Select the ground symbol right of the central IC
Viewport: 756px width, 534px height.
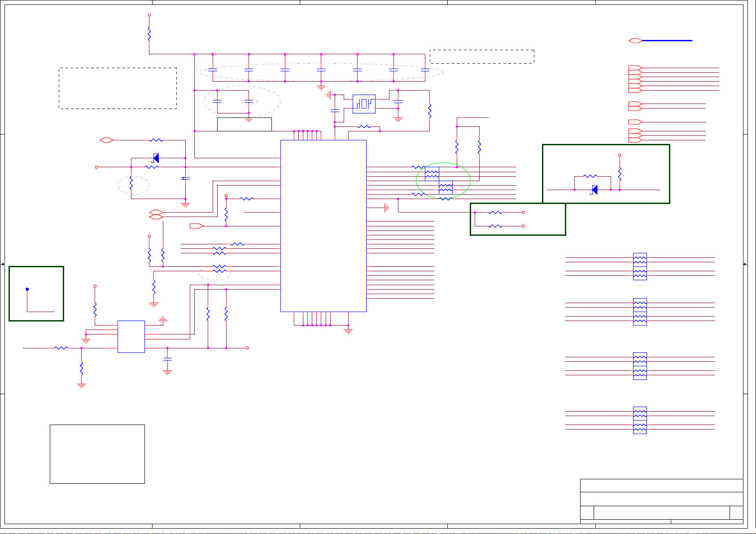coord(386,208)
